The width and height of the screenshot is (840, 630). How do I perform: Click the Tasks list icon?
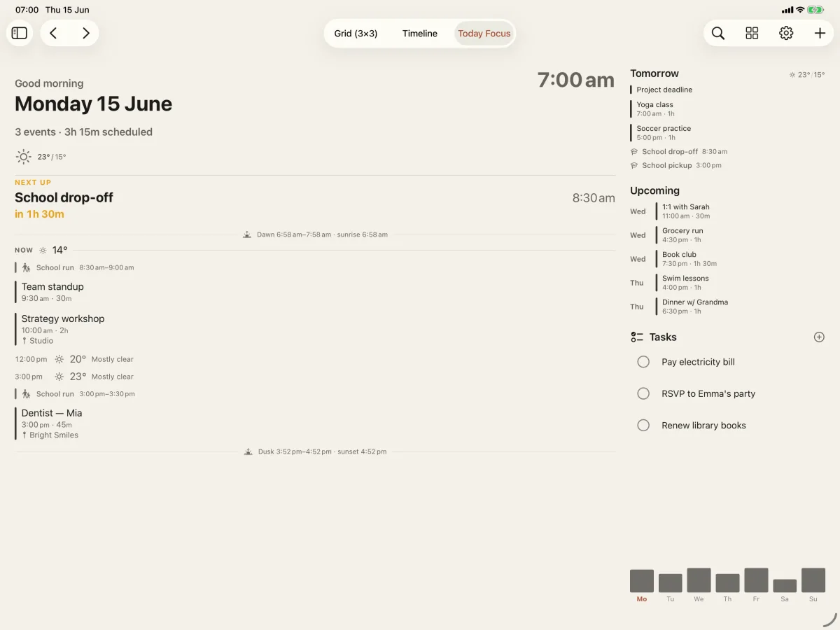point(636,337)
